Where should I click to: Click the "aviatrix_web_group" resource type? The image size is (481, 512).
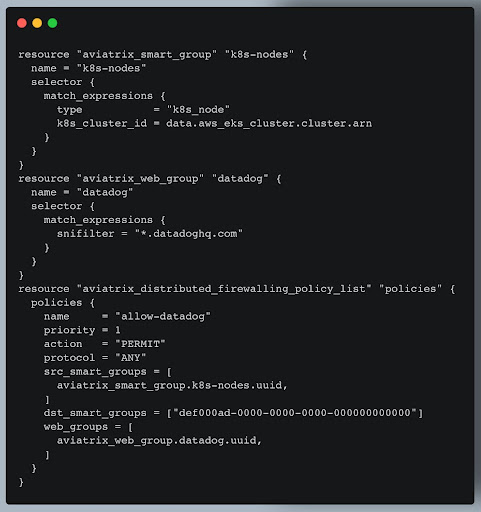tap(140, 179)
